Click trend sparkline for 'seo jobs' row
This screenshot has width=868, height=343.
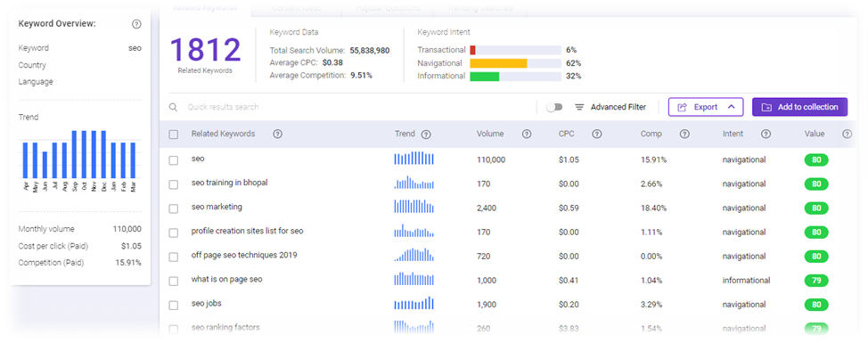pyautogui.click(x=414, y=303)
